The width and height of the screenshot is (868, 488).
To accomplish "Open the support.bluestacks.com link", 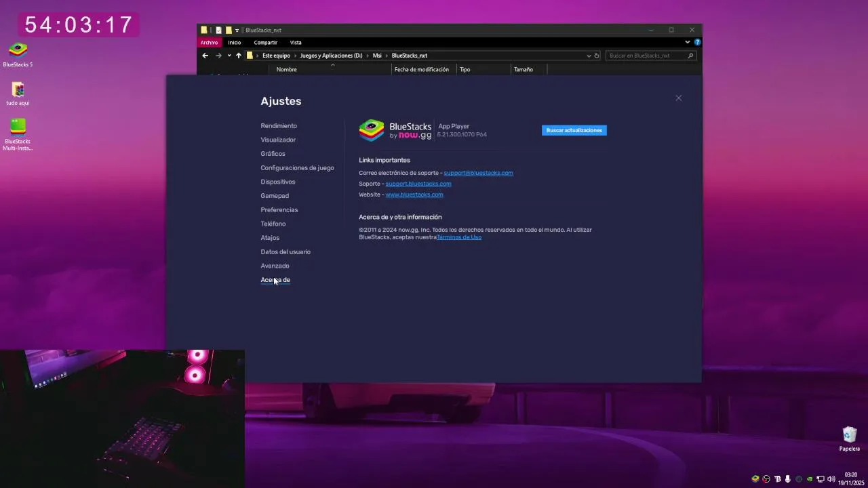I will (418, 184).
